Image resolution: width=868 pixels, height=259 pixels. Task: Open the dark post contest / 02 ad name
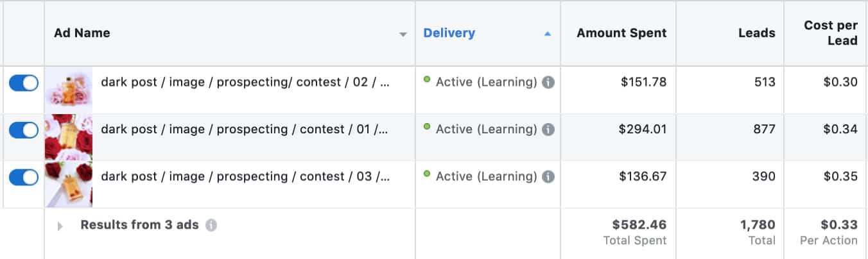click(245, 82)
